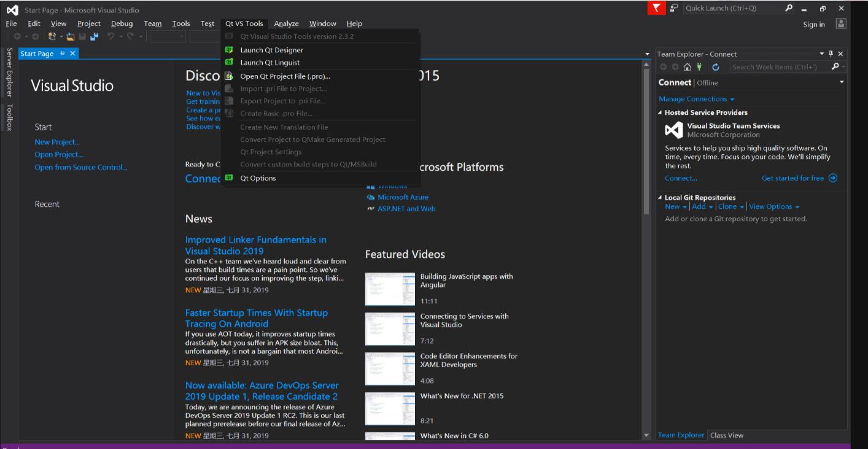Click the red notifications flag icon
The height and width of the screenshot is (449, 868).
[656, 8]
